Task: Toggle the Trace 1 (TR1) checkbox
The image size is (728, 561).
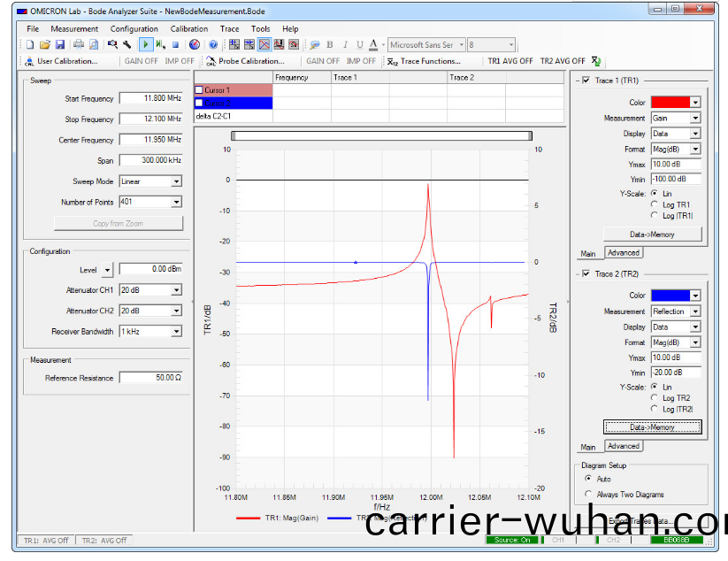Action: click(585, 81)
